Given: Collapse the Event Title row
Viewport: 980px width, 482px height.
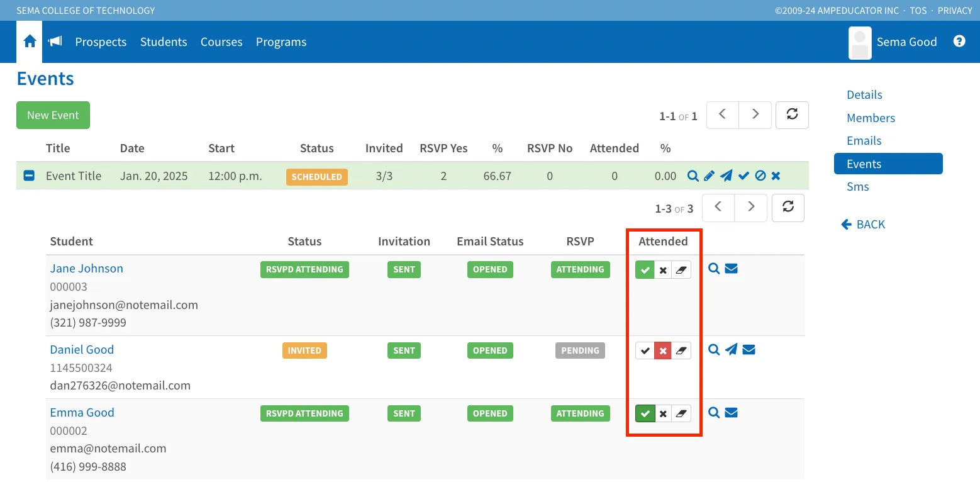Looking at the screenshot, I should pos(29,176).
